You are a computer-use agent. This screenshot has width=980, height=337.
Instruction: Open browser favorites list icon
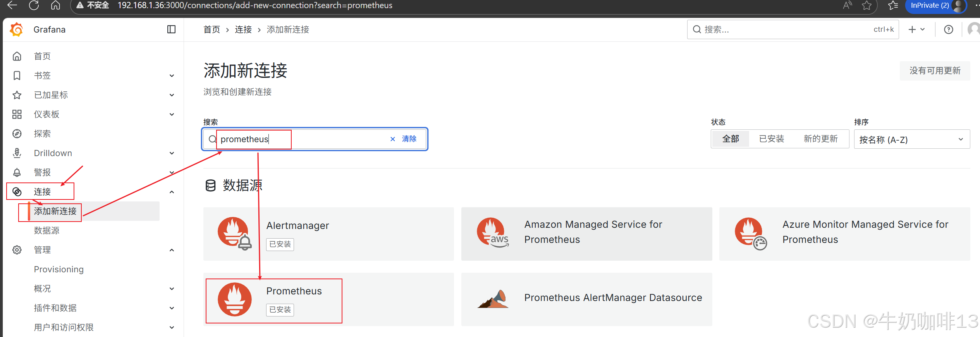pyautogui.click(x=893, y=5)
